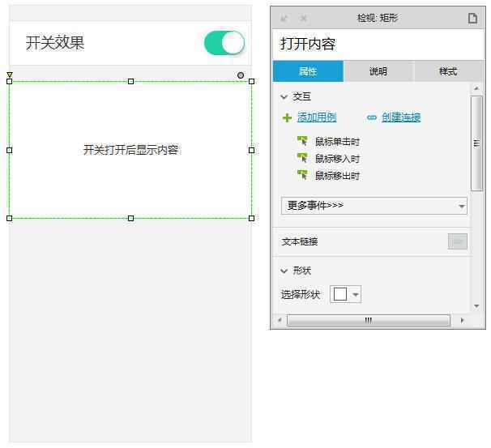491x448 pixels.
Task: Click the event icon next to 鼠标移入时
Action: (302, 158)
